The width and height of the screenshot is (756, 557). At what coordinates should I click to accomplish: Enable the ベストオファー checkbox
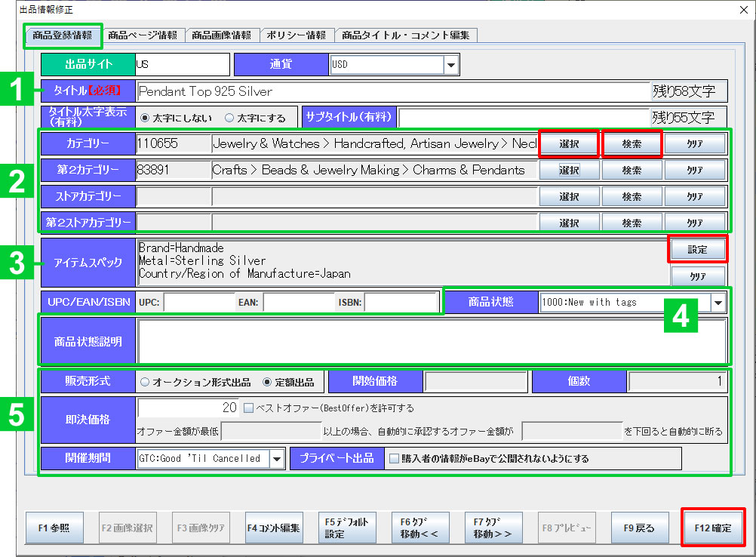[249, 408]
